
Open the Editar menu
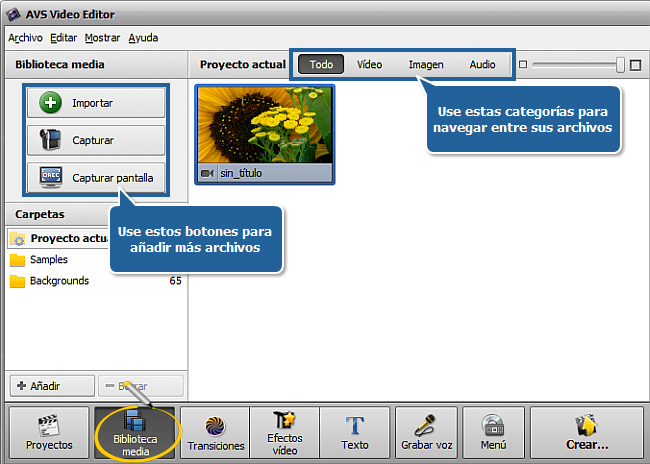[63, 38]
